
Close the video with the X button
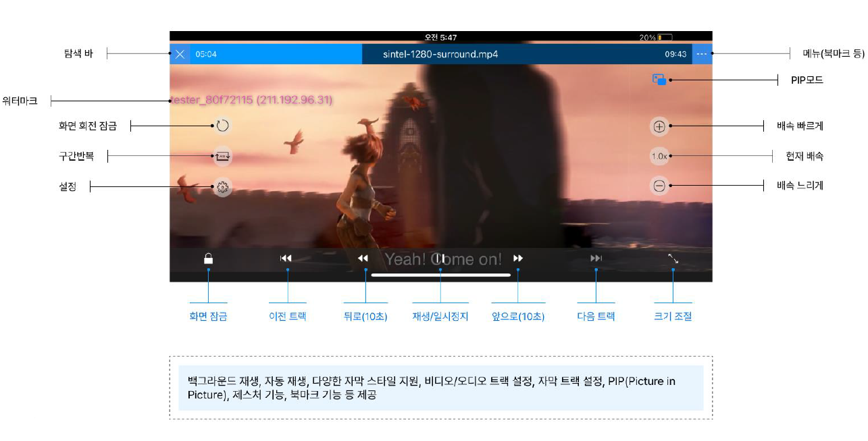click(180, 54)
